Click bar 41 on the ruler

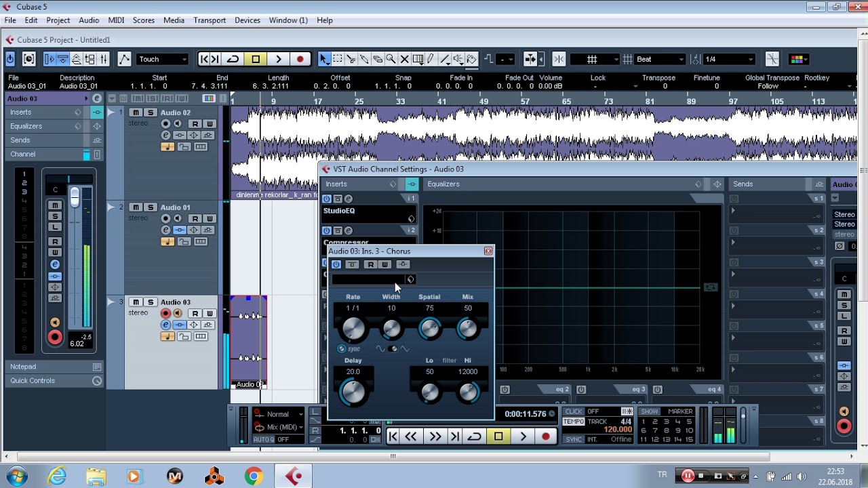pos(441,102)
